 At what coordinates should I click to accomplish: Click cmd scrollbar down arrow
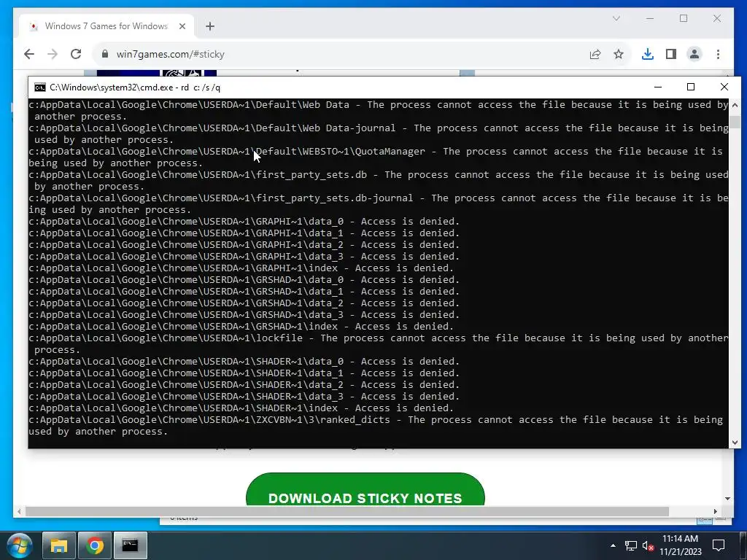click(x=735, y=443)
